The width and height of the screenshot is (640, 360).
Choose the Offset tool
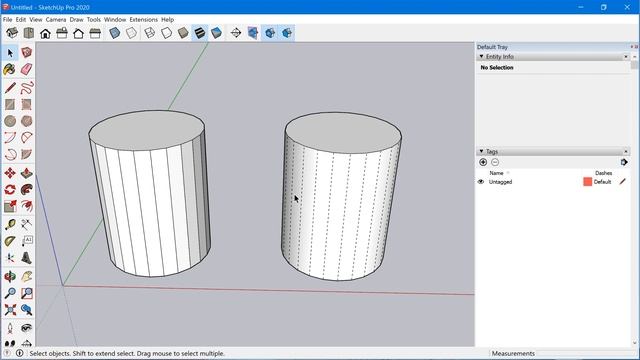(x=27, y=206)
